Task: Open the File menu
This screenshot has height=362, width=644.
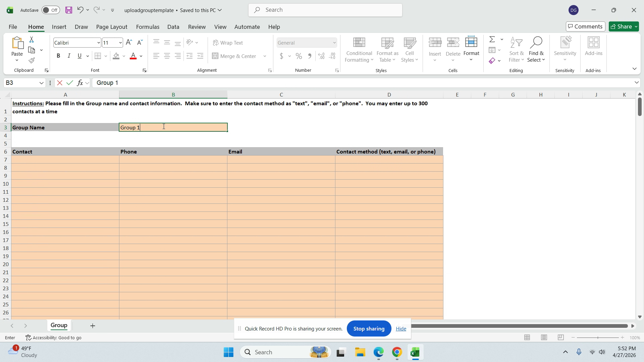Action: point(13,27)
